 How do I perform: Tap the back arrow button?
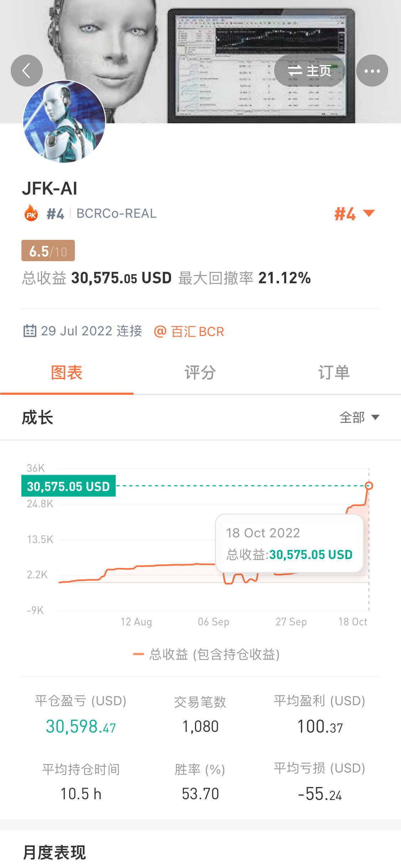(x=27, y=71)
